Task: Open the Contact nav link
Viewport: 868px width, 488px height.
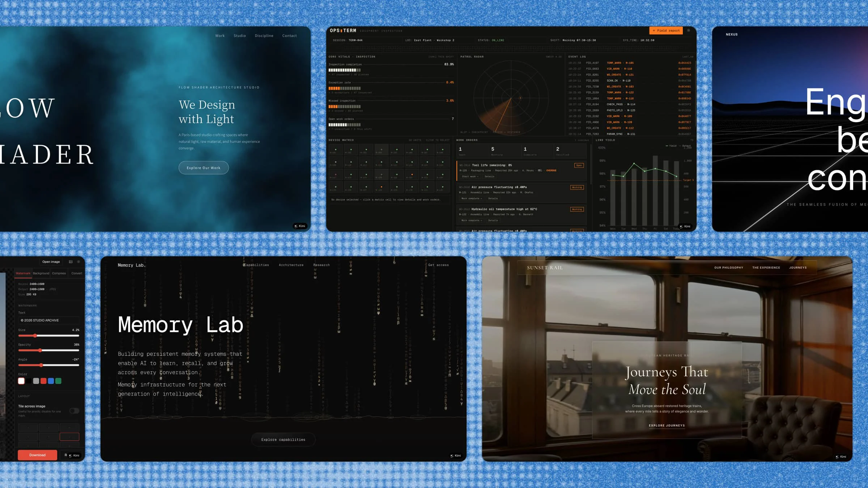Action: coord(289,36)
